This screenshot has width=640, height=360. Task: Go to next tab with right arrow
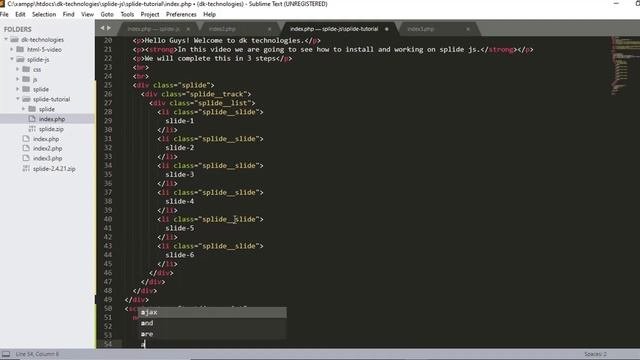[x=109, y=28]
